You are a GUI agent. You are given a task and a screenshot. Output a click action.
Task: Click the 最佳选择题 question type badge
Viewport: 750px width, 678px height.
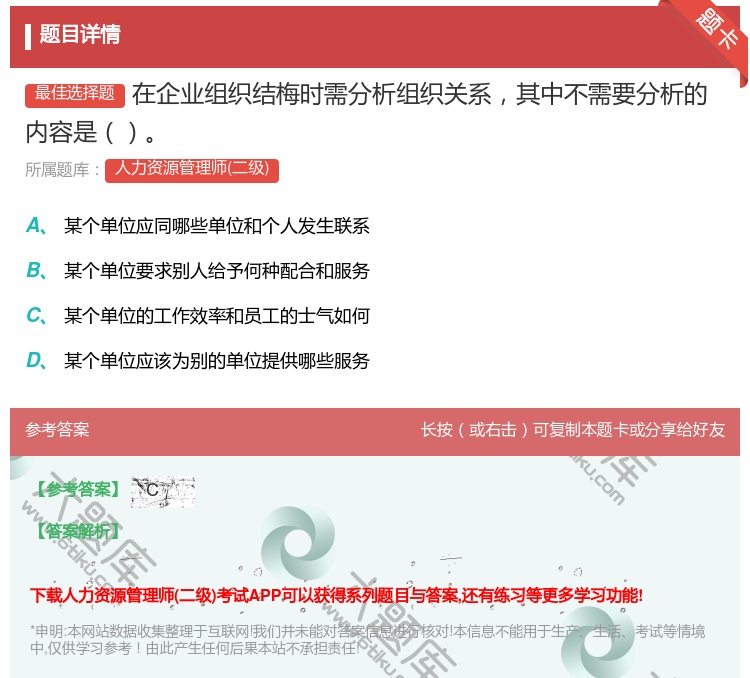point(75,94)
